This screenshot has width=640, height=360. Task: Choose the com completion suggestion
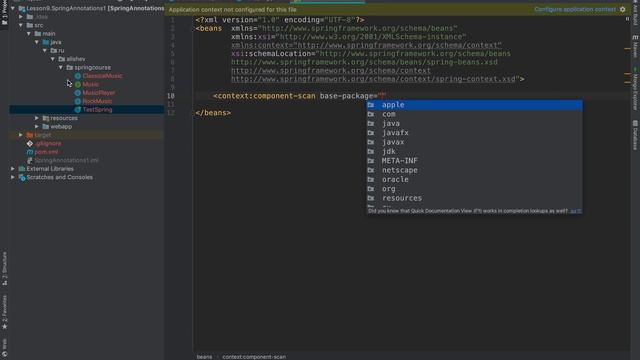point(474,114)
